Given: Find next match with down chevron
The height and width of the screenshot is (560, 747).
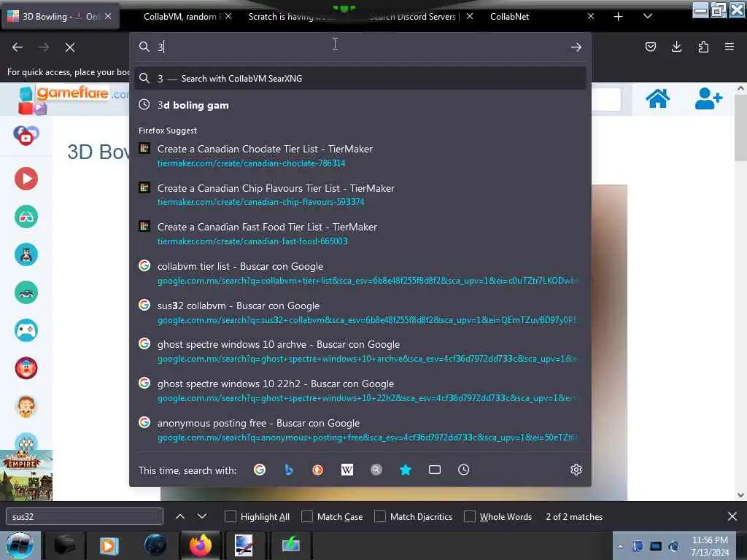Looking at the screenshot, I should [x=202, y=517].
